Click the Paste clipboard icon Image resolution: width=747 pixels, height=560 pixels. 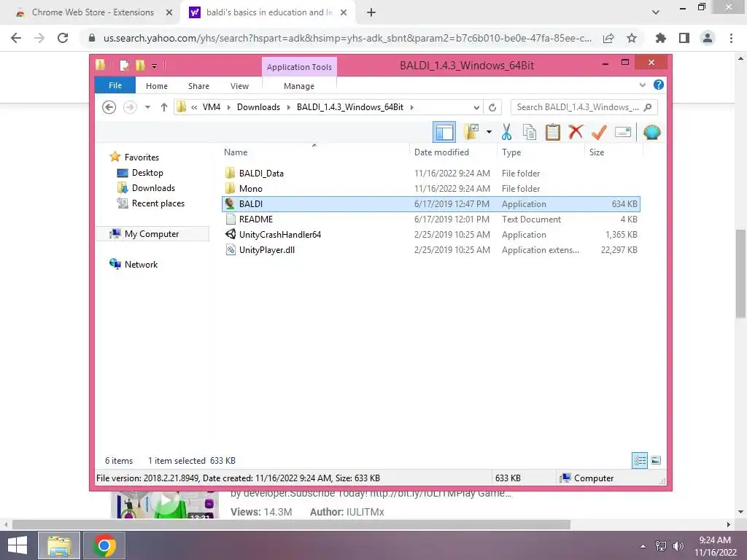click(x=553, y=132)
